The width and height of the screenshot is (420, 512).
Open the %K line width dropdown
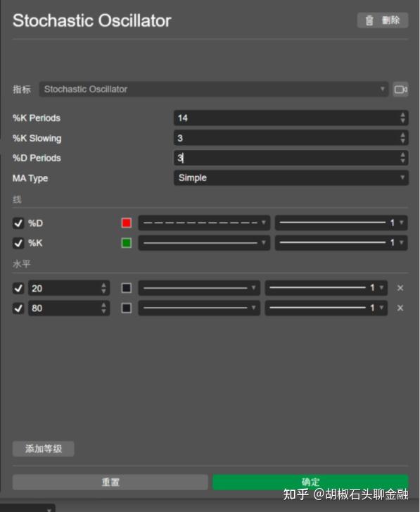(341, 242)
